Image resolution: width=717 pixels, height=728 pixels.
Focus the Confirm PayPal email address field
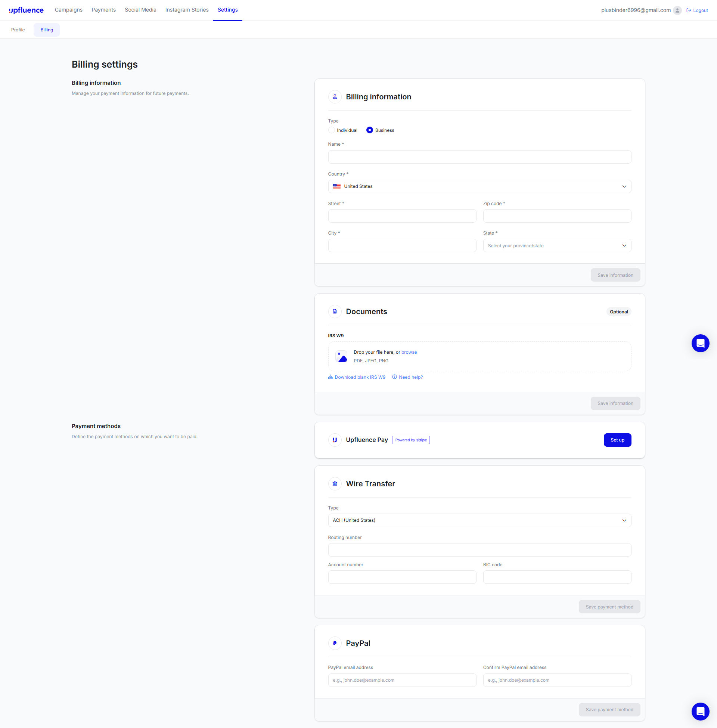pos(557,680)
